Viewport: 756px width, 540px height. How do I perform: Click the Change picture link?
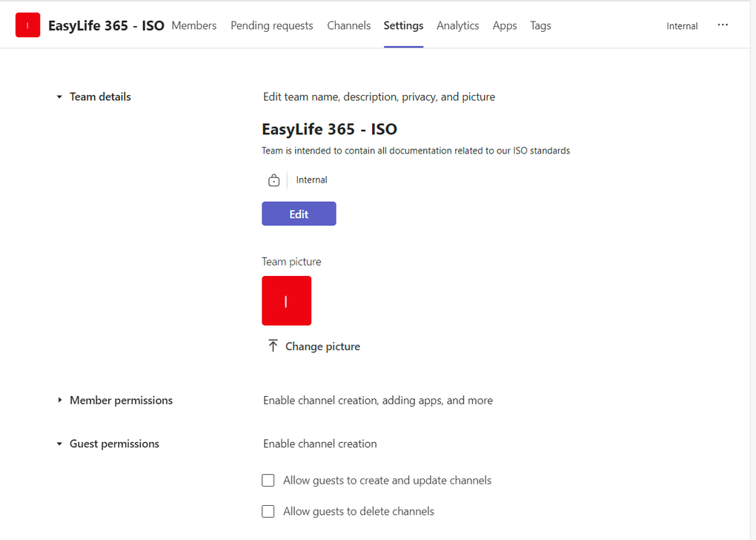point(322,346)
